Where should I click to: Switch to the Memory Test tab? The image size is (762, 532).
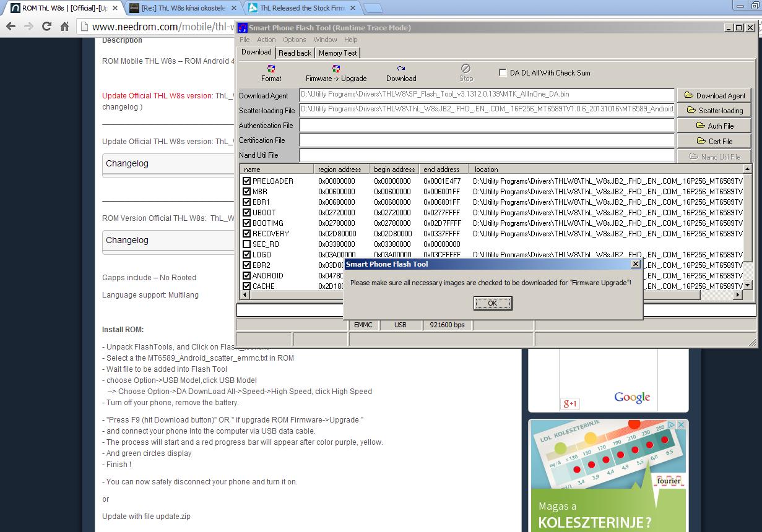click(337, 53)
